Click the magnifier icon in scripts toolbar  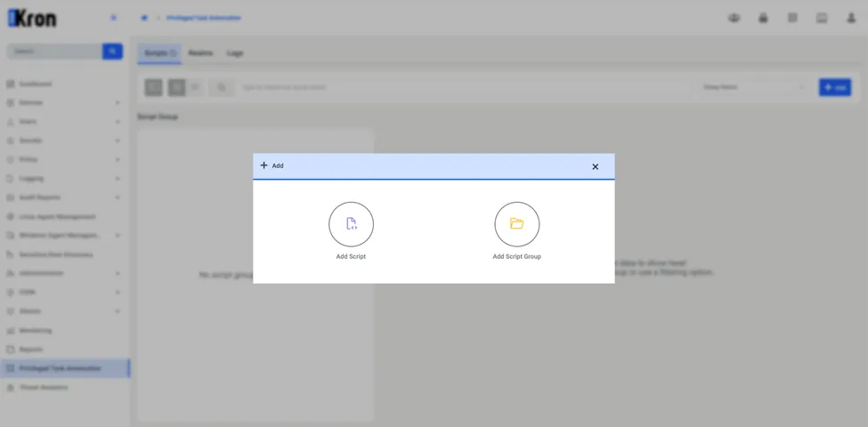[x=222, y=87]
